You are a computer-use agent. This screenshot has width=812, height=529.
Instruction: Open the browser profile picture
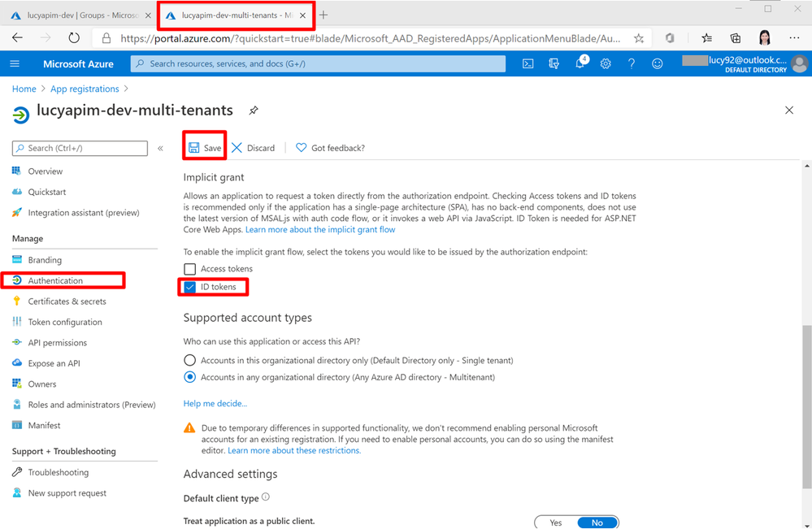(x=765, y=37)
